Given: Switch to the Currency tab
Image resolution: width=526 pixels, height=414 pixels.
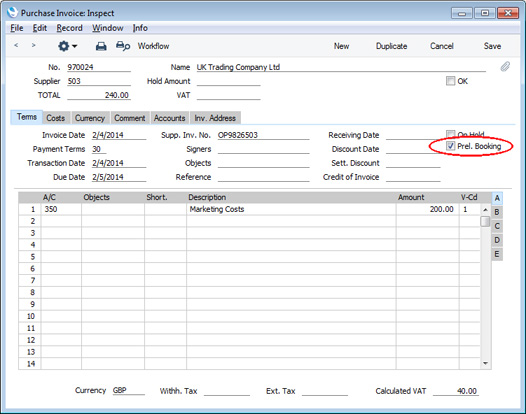Looking at the screenshot, I should pos(90,118).
